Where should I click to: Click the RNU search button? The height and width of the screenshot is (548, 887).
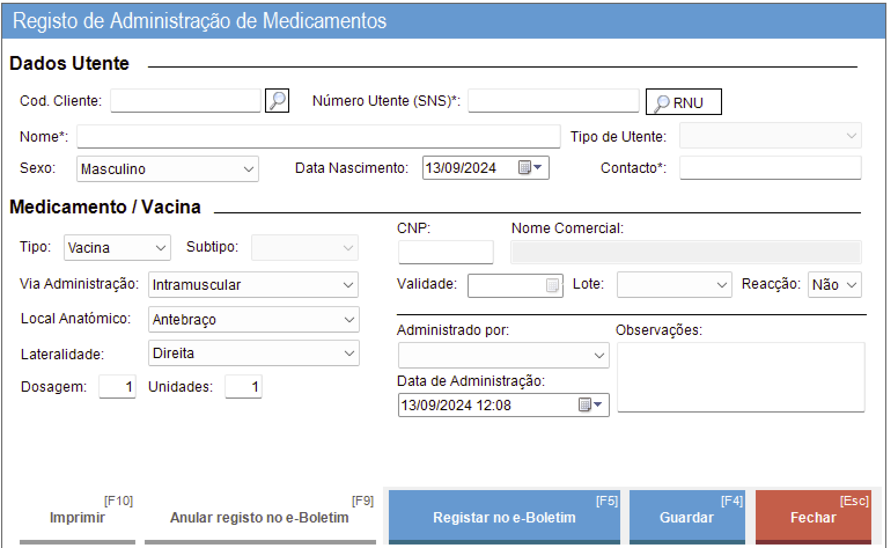pyautogui.click(x=683, y=102)
